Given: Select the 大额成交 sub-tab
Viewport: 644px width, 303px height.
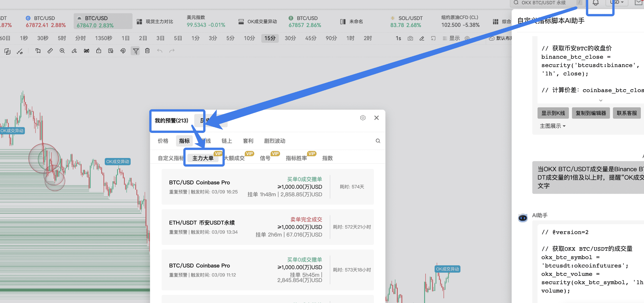Looking at the screenshot, I should click(x=235, y=158).
